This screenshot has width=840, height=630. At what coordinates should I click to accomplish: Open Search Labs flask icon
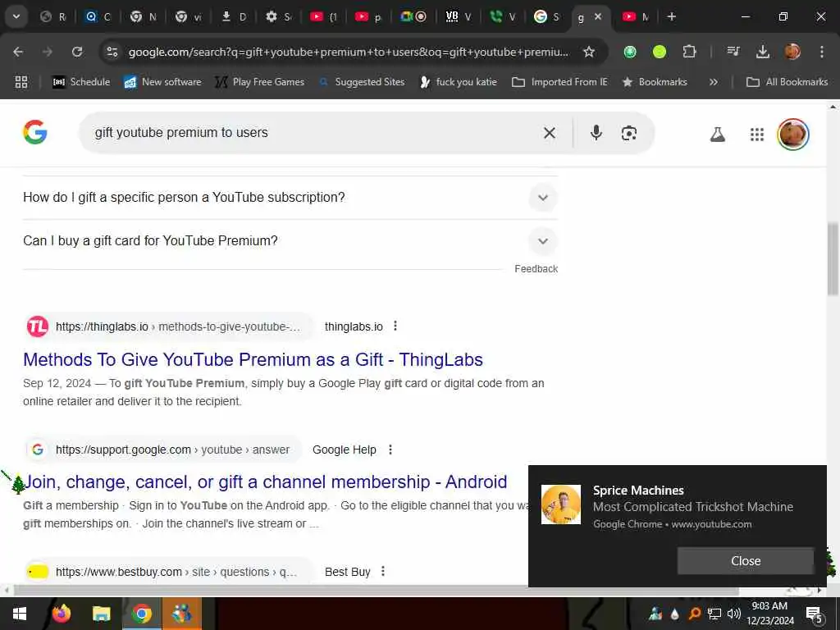pyautogui.click(x=717, y=134)
